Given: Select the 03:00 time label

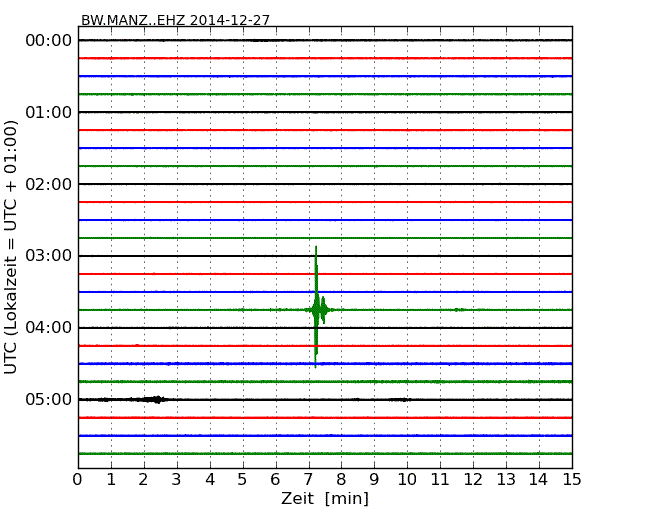Looking at the screenshot, I should [x=48, y=256].
